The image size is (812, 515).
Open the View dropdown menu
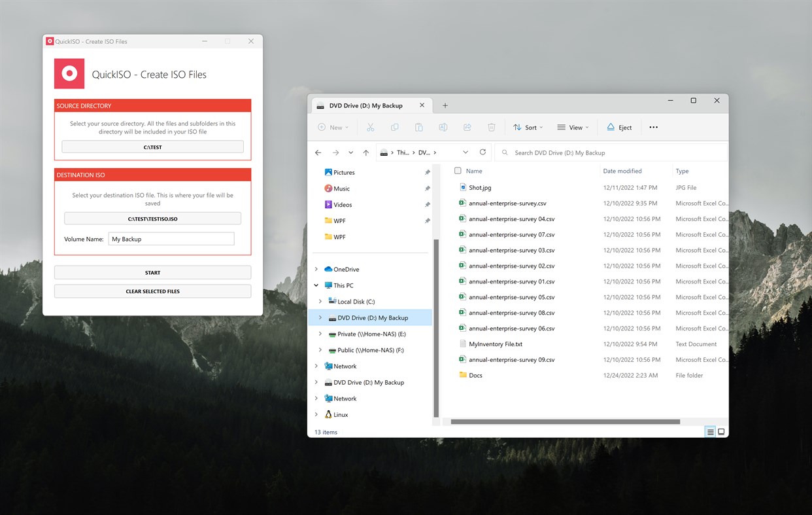pos(573,128)
